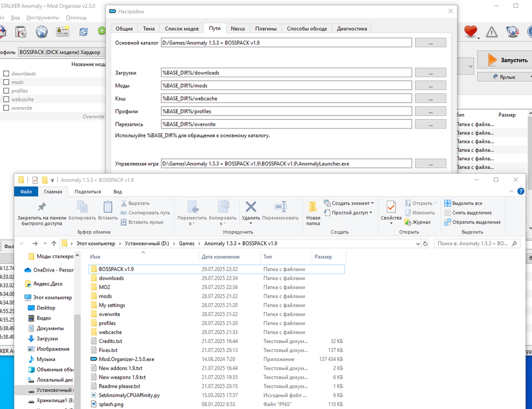The width and height of the screenshot is (532, 409).
Task: Click the red heart endorse icon
Action: pyautogui.click(x=470, y=32)
